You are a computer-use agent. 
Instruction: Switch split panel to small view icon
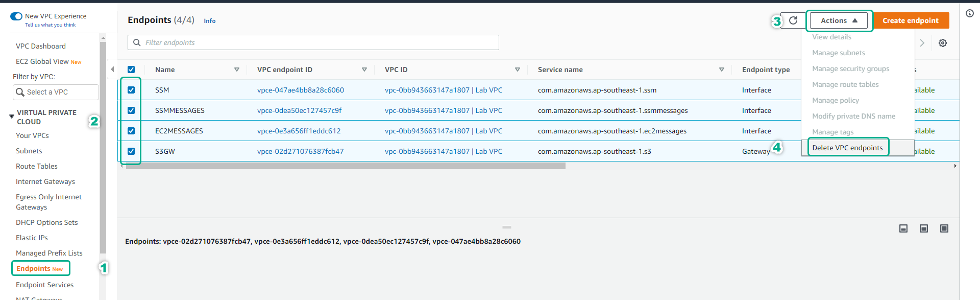903,228
